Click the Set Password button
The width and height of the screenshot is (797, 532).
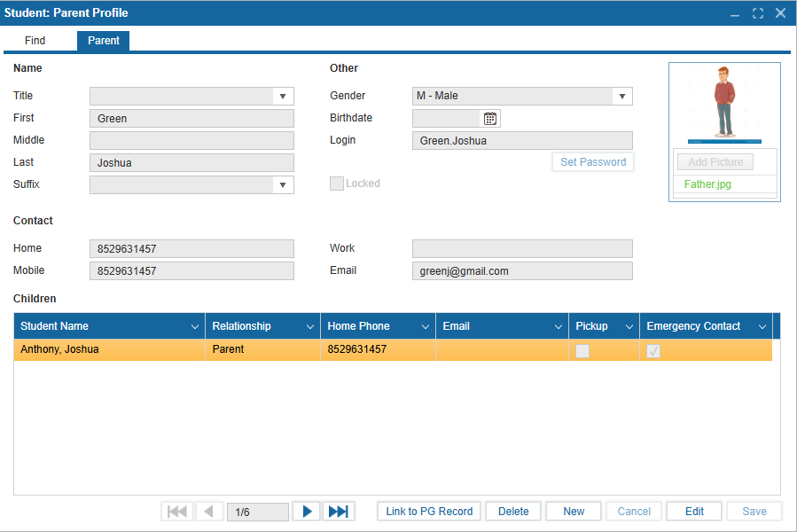coord(593,162)
